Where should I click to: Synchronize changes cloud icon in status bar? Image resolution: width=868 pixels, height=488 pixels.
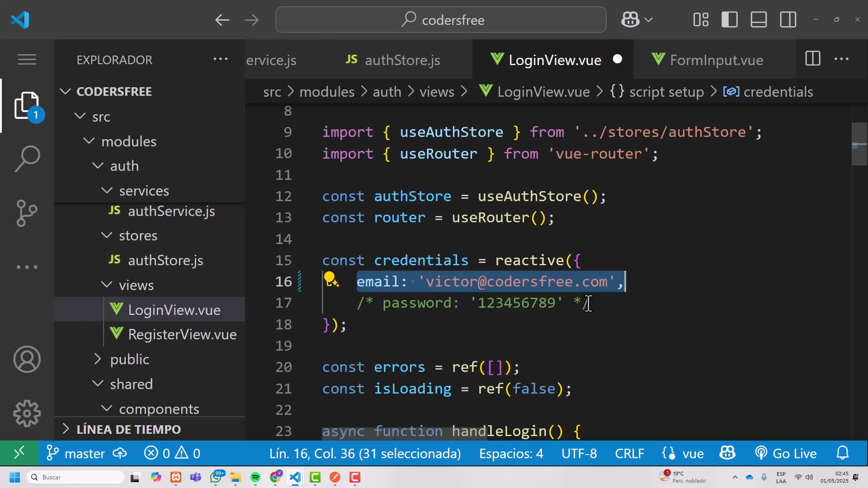point(120,453)
